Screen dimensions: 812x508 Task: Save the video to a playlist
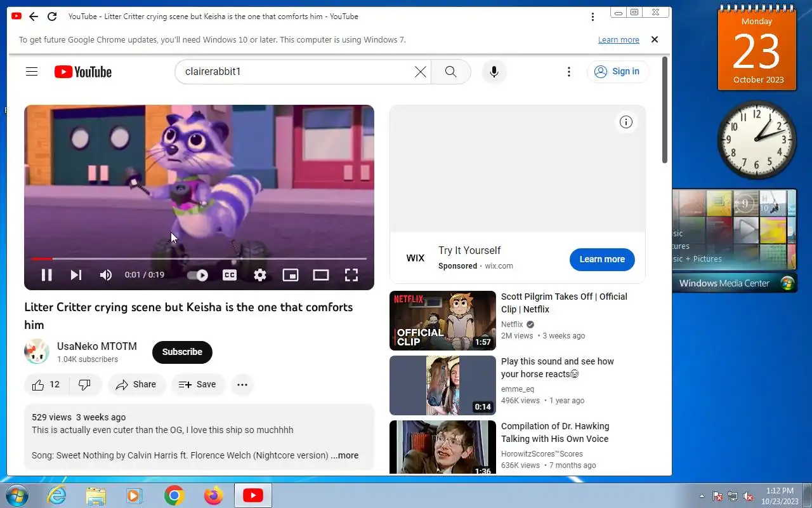click(x=197, y=384)
